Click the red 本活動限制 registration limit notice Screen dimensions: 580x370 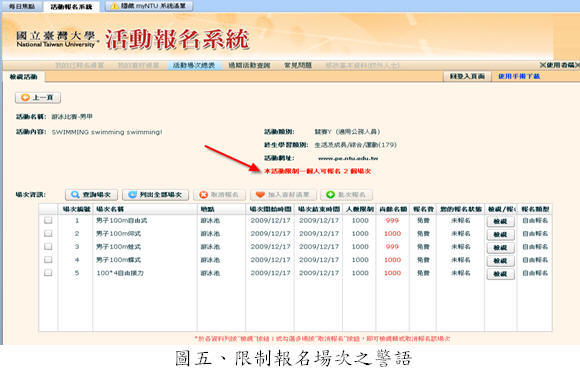pyautogui.click(x=317, y=171)
